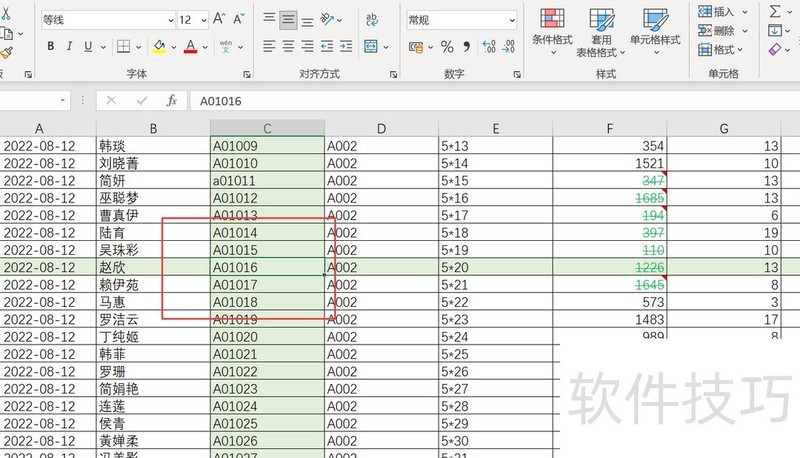
Task: Open the font name 等线 dropdown
Action: (171, 20)
